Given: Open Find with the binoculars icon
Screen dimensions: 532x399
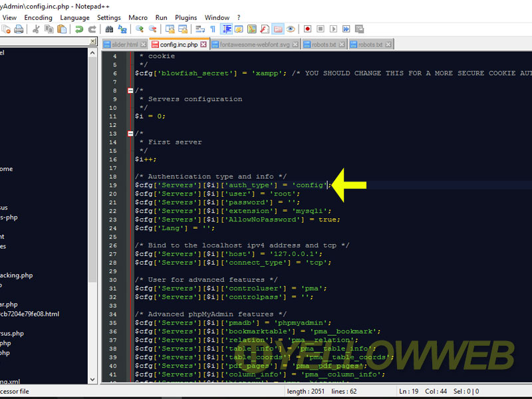Looking at the screenshot, I should [x=108, y=29].
